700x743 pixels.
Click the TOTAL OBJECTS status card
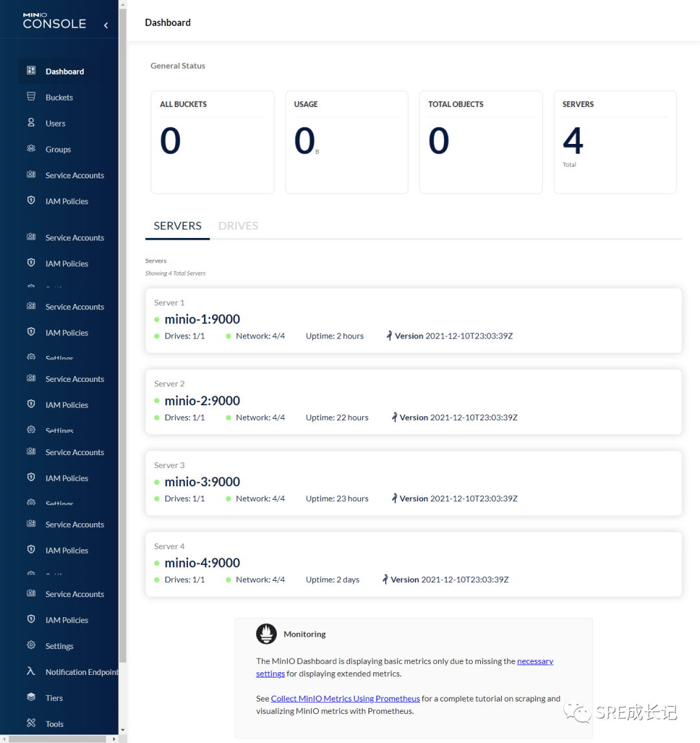point(481,142)
